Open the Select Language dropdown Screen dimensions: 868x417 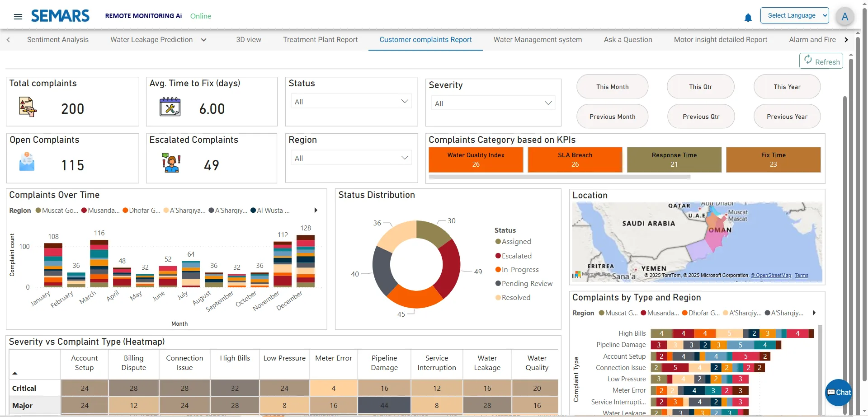pyautogui.click(x=794, y=15)
